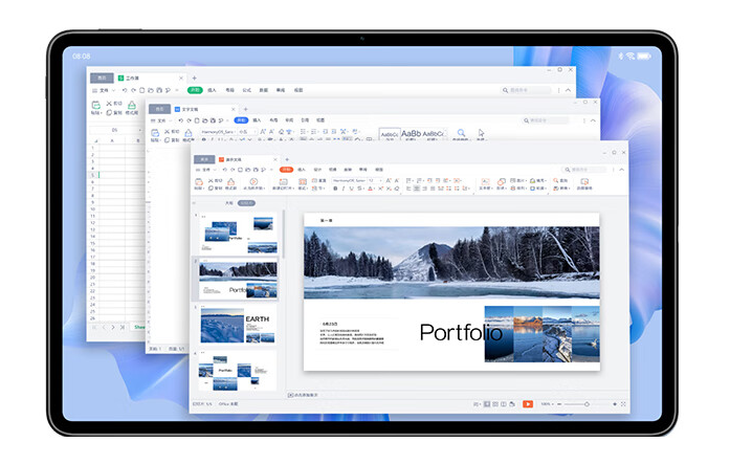This screenshot has width=730, height=464.
Task: Toggle Bold in the presentation ribbon
Action: coord(335,188)
